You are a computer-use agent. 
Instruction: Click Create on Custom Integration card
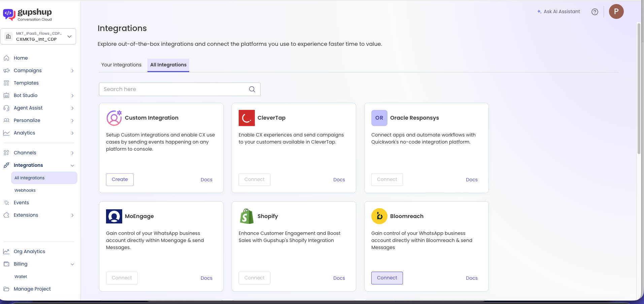(120, 180)
